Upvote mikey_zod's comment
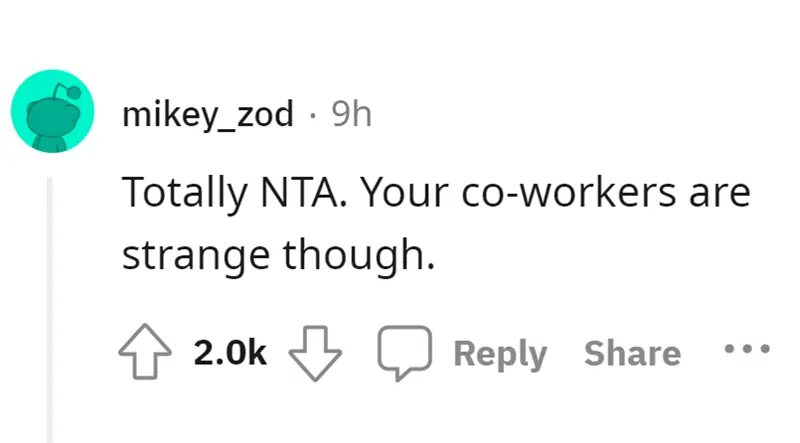 tap(145, 352)
